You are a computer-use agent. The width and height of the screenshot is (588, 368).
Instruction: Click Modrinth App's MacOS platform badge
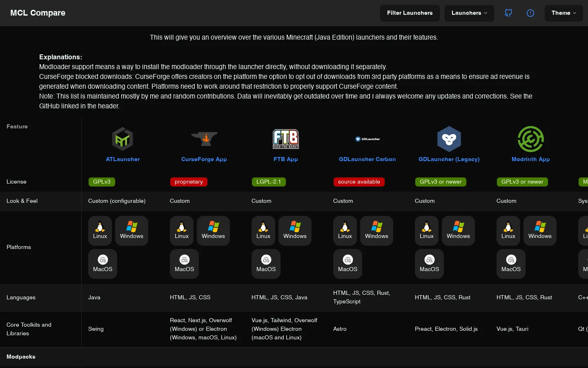pos(511,264)
